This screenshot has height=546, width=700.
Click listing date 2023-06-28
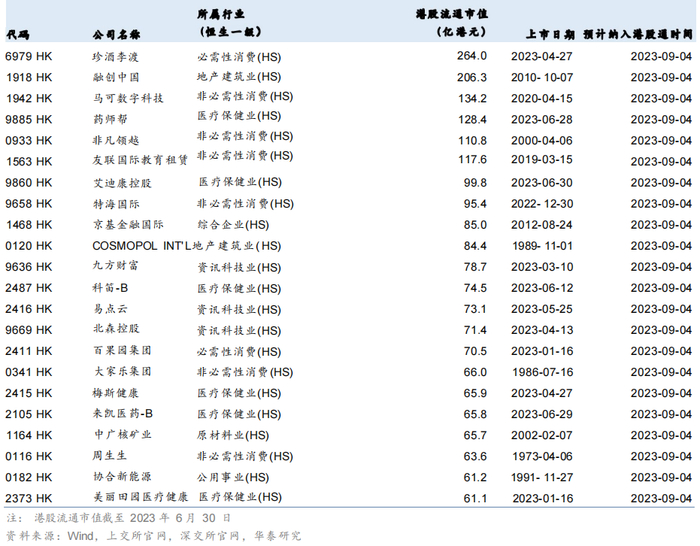[542, 119]
